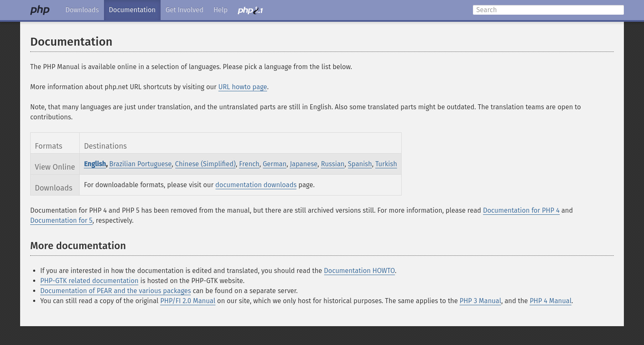Click the More documentation heading
This screenshot has width=644, height=345.
coord(78,246)
